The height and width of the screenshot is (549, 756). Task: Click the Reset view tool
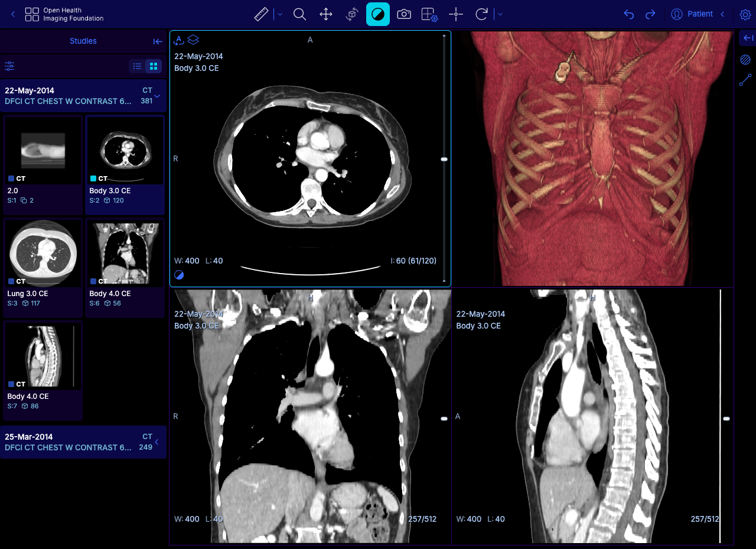click(x=481, y=14)
